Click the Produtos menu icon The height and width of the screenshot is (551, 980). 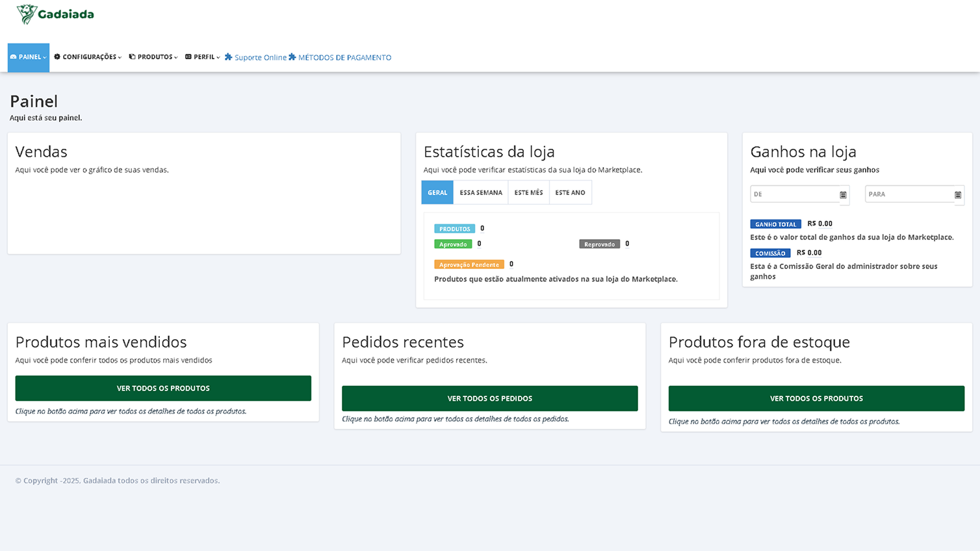pos(132,57)
